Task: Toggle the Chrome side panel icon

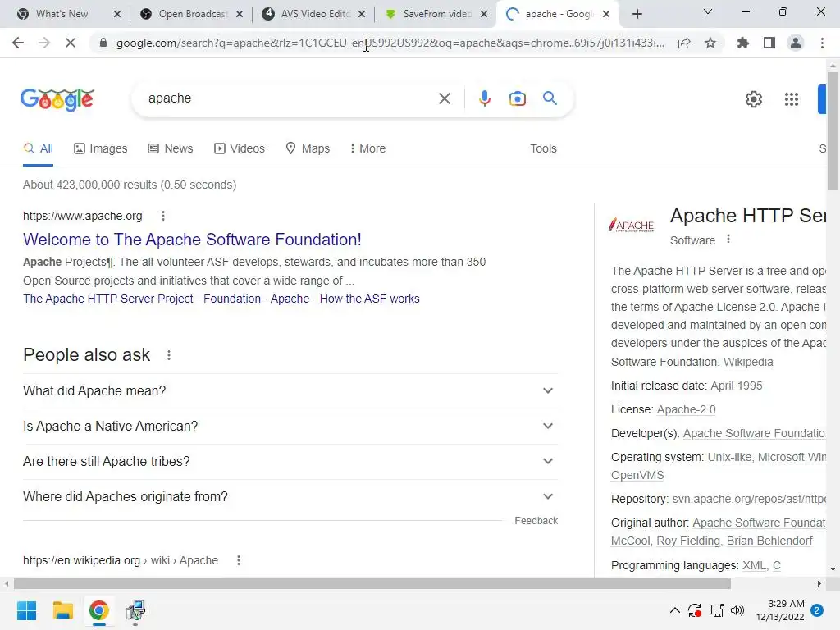Action: pyautogui.click(x=769, y=43)
